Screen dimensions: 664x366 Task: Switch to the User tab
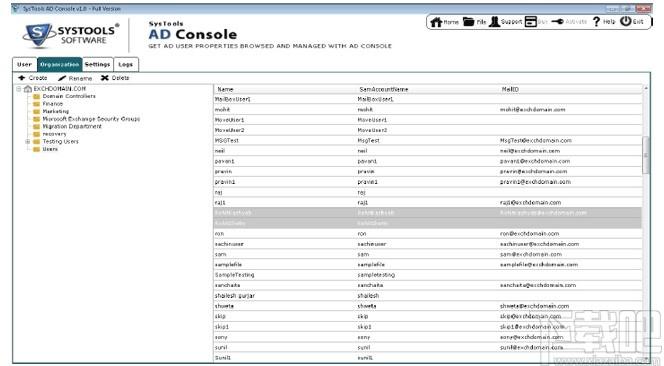[x=25, y=64]
